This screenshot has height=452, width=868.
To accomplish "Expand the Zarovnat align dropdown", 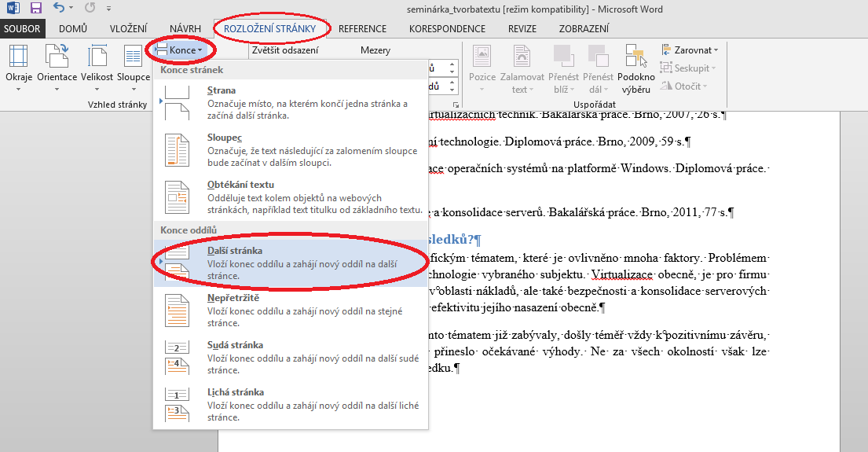I will click(690, 50).
